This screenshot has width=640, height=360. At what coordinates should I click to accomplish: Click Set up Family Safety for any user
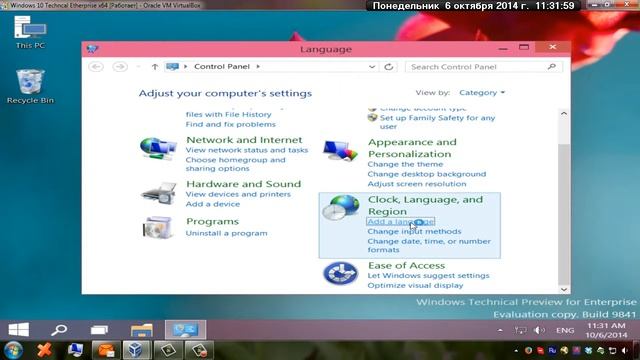coord(437,122)
